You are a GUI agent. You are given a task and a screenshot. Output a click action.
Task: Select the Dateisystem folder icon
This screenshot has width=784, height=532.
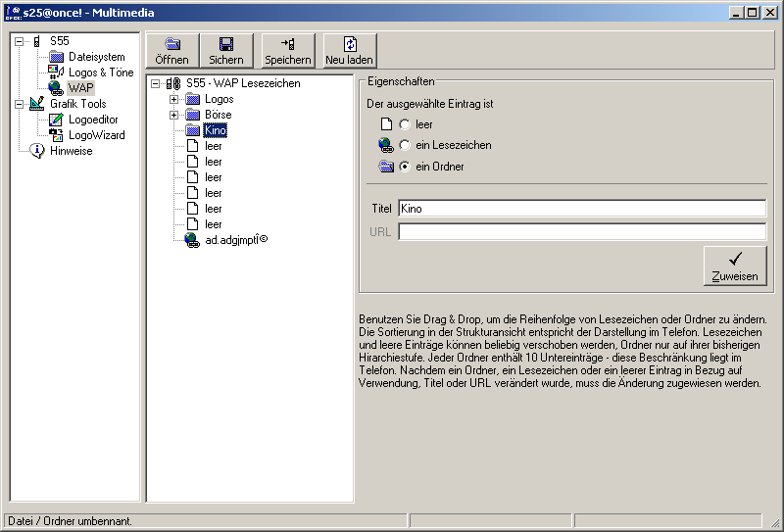pyautogui.click(x=56, y=57)
